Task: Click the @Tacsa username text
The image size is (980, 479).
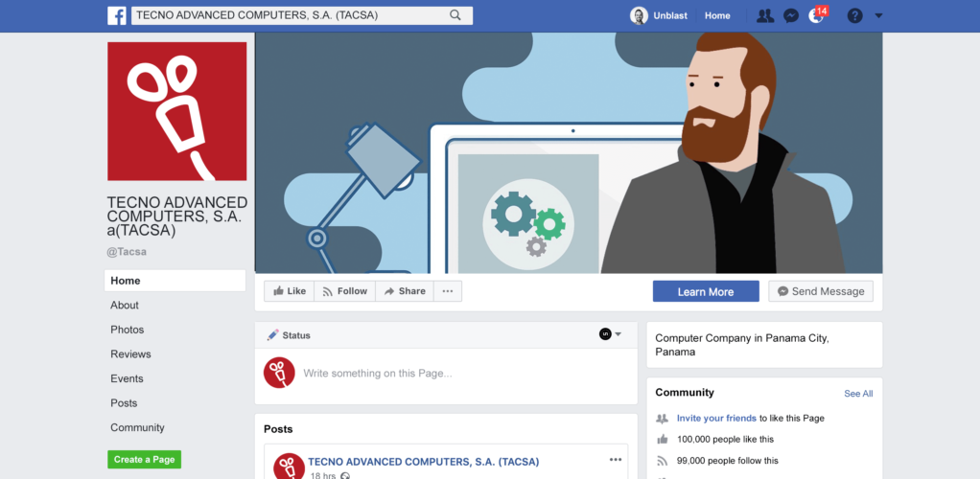Action: pyautogui.click(x=127, y=252)
